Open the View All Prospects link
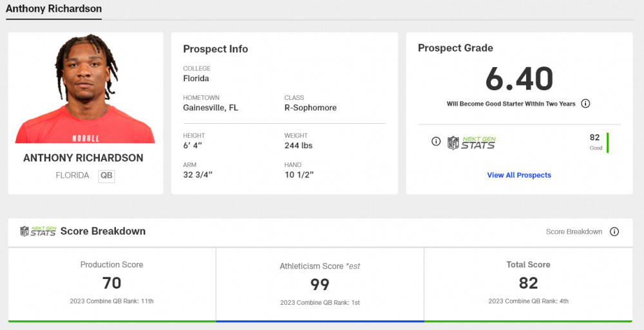The width and height of the screenshot is (644, 330). click(x=519, y=175)
